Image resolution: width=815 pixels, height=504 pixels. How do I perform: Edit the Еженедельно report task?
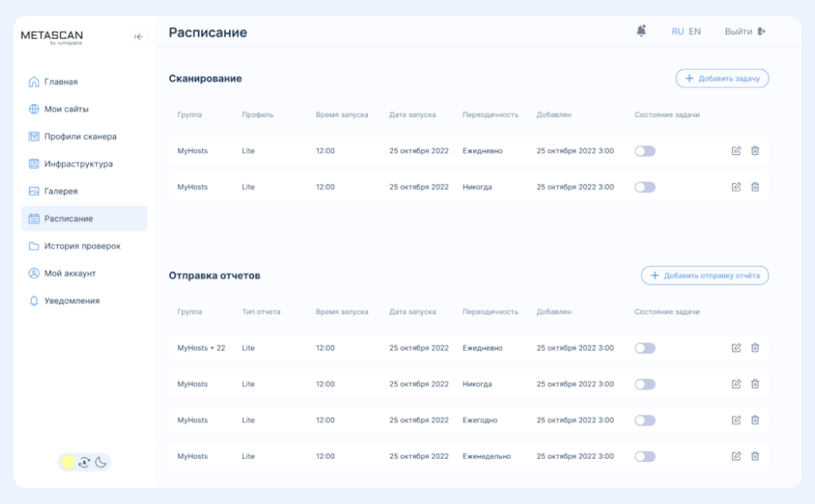[736, 456]
